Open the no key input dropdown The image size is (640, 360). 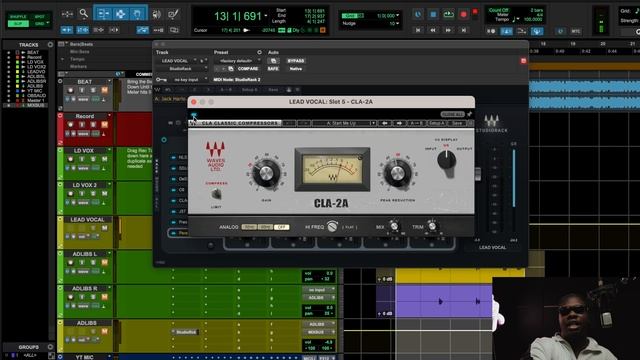click(187, 80)
